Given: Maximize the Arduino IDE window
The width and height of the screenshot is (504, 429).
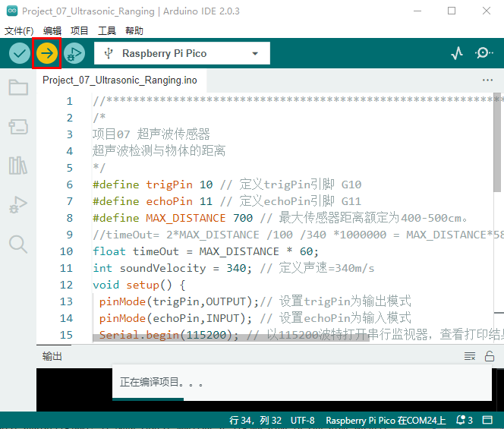Looking at the screenshot, I should point(452,11).
